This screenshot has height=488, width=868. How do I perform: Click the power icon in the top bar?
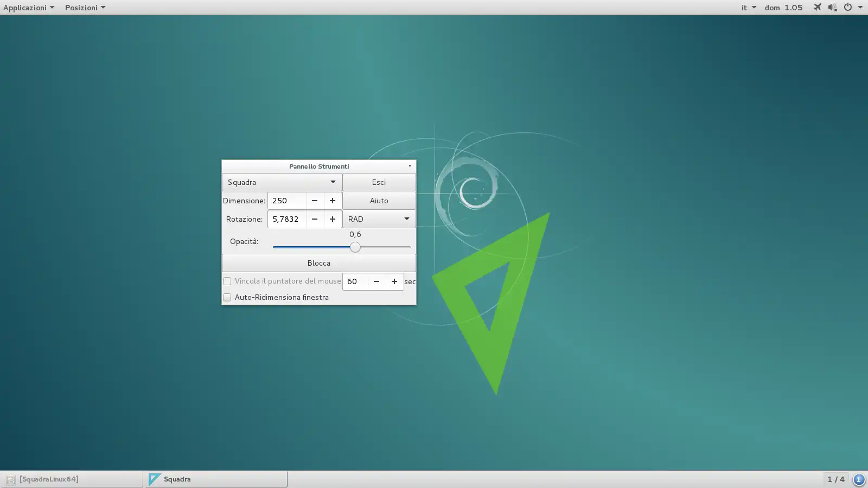pos(847,8)
